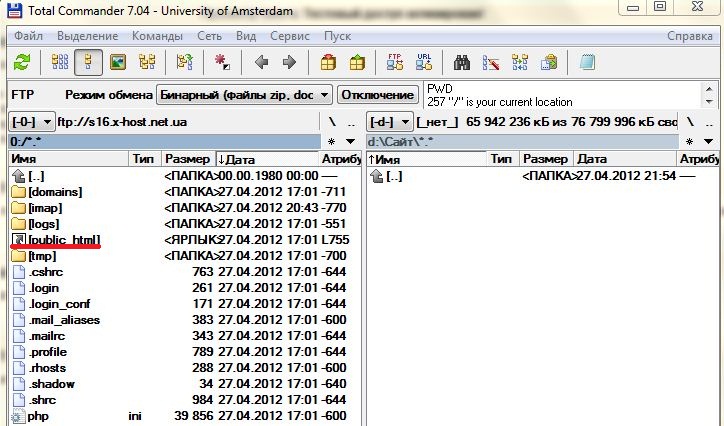Open the Сеть menu

tap(209, 36)
